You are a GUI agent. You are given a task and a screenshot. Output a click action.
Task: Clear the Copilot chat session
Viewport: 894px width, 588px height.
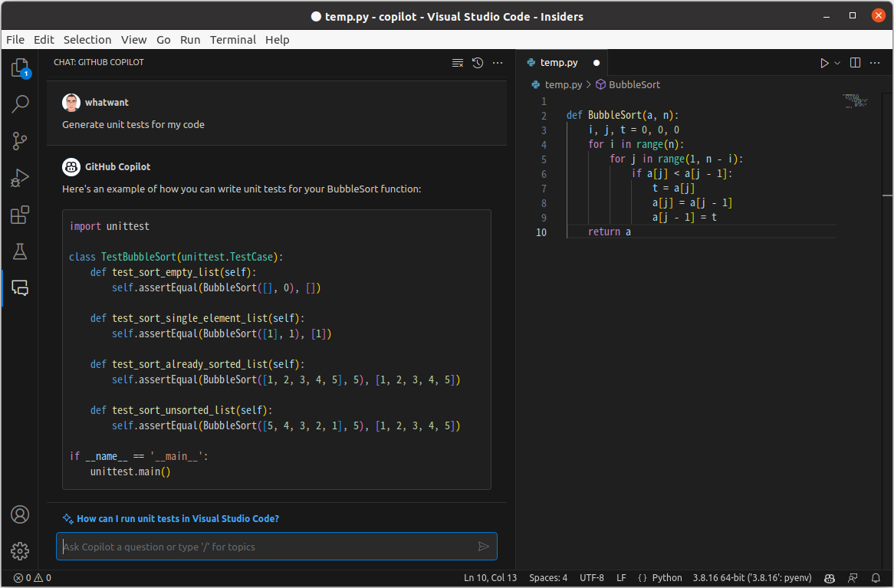click(x=457, y=63)
